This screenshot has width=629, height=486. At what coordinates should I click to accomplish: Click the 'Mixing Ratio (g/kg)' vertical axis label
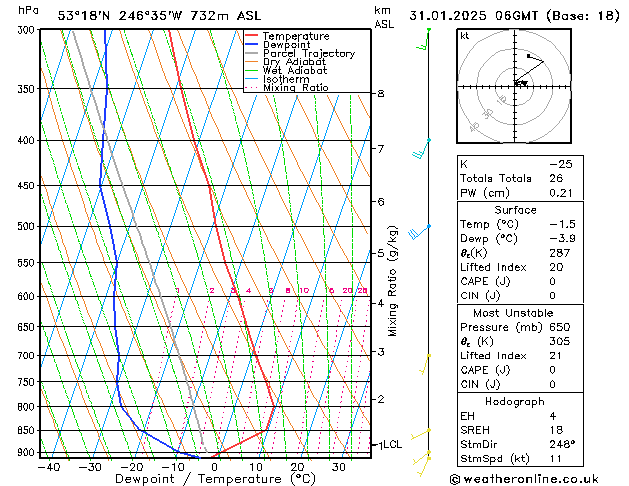[392, 281]
